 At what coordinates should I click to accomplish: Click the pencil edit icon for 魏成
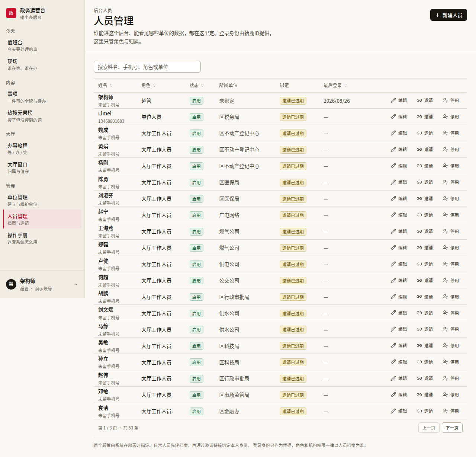[x=393, y=133]
